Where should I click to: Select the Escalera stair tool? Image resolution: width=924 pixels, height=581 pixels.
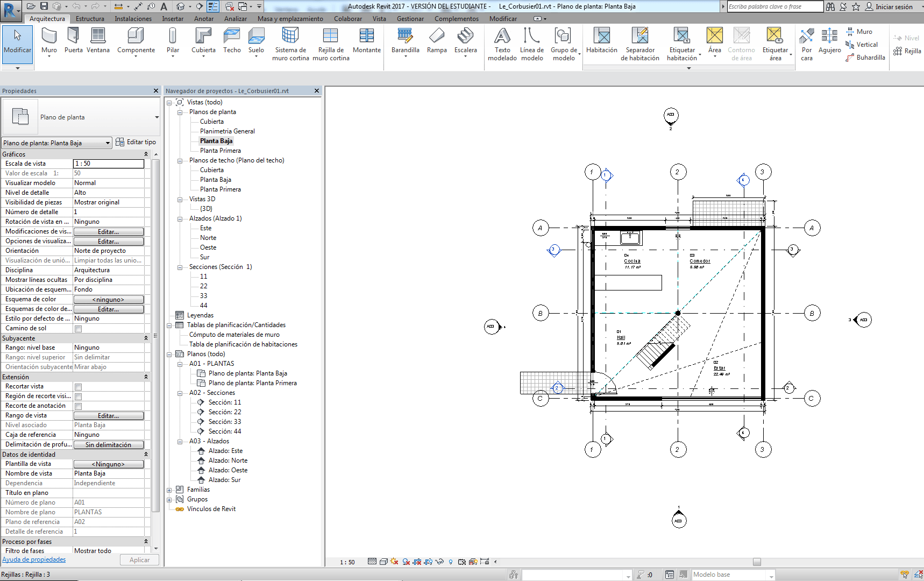tap(466, 41)
